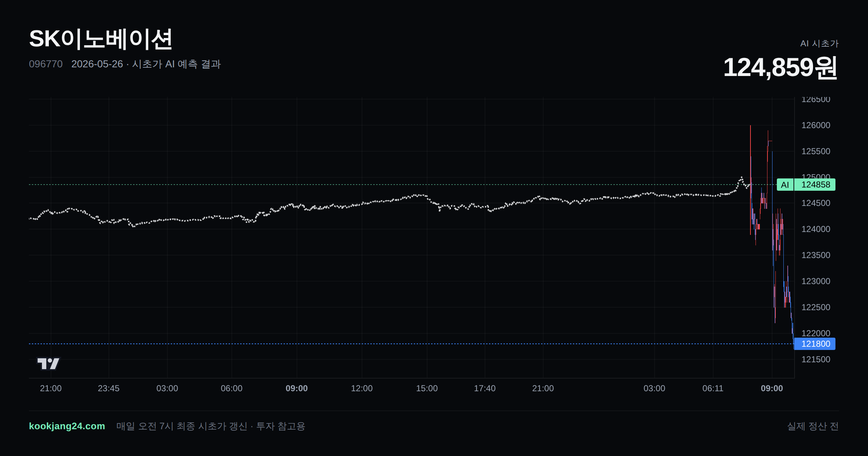This screenshot has height=456, width=868.
Task: Open the kookjang24.com link
Action: (x=67, y=426)
